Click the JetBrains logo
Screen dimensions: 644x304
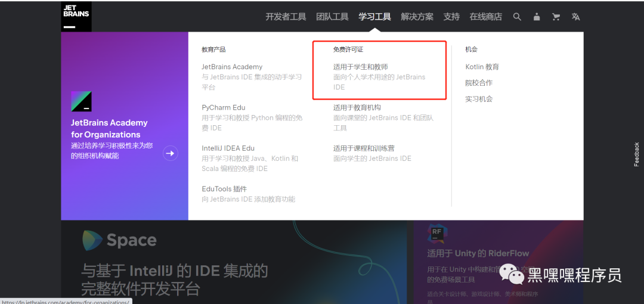coord(76,17)
